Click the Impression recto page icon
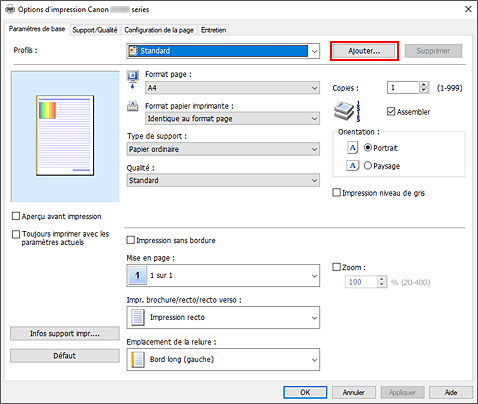The width and height of the screenshot is (478, 404). (138, 317)
